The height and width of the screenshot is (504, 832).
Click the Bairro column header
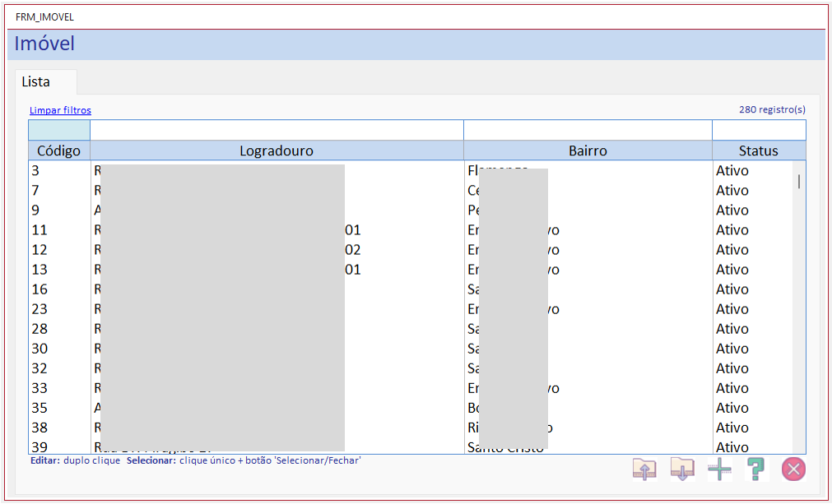[x=588, y=150]
